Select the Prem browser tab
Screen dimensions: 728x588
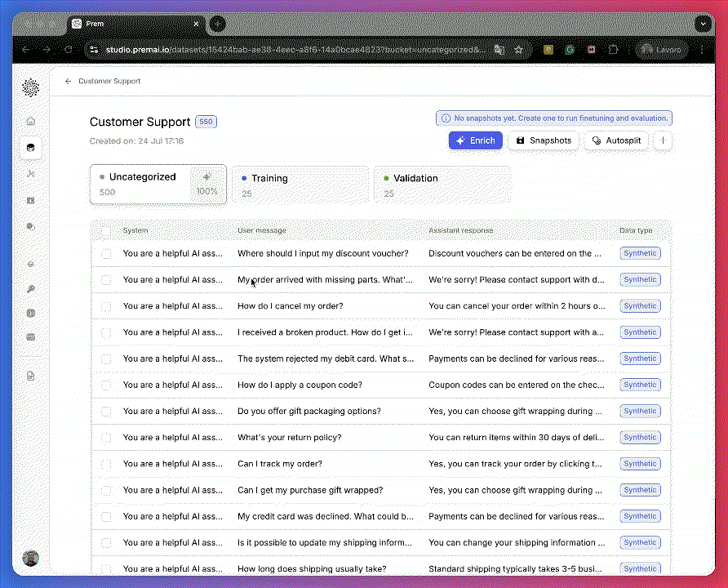(135, 24)
